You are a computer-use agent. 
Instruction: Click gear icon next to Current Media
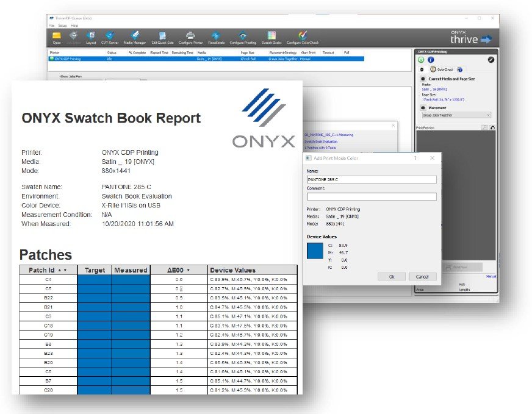coord(423,79)
